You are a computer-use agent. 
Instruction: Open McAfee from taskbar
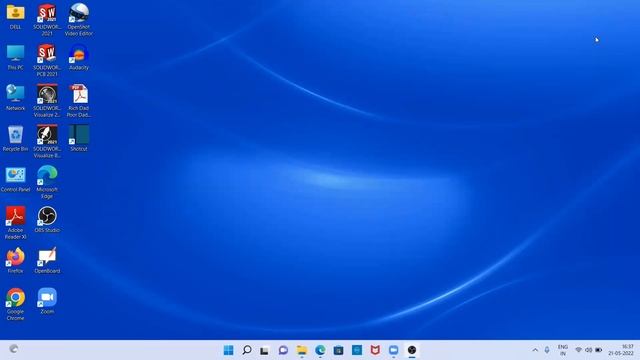tap(375, 350)
